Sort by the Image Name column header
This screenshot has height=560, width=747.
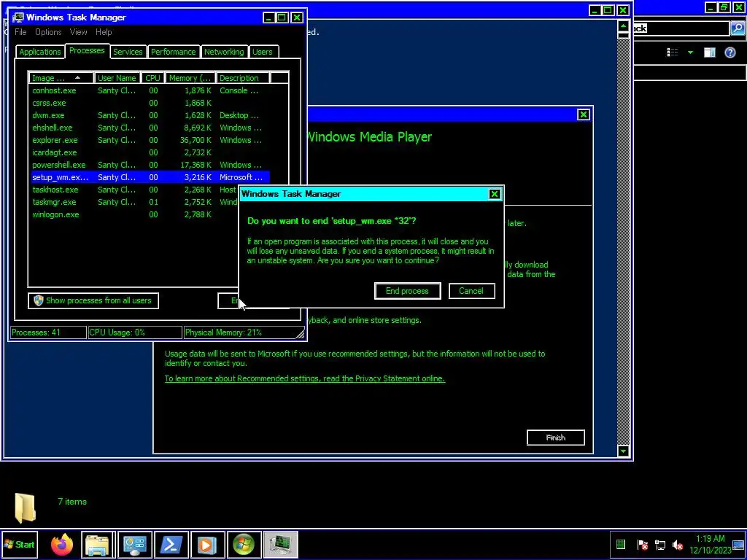point(61,78)
